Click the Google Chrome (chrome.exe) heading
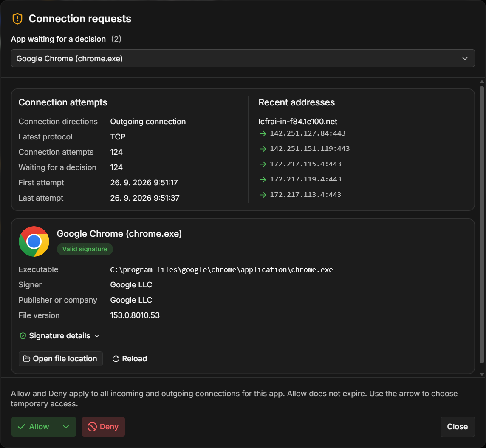The height and width of the screenshot is (448, 486). point(119,233)
